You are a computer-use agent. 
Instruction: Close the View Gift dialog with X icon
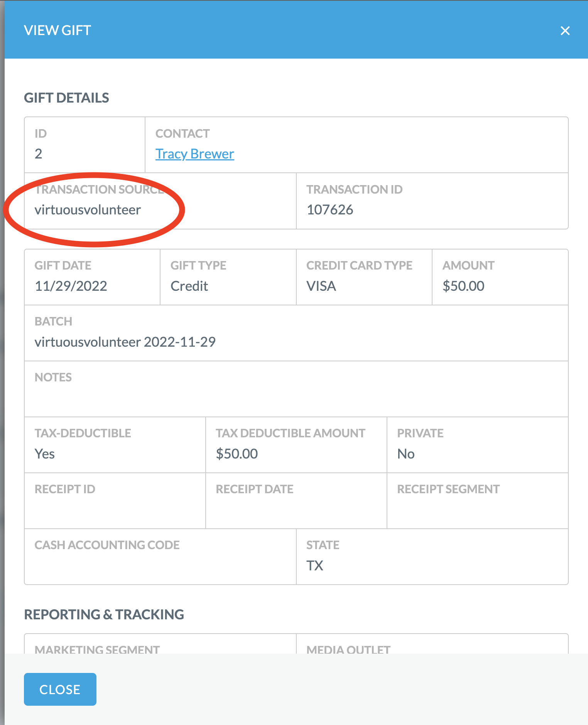(x=565, y=30)
